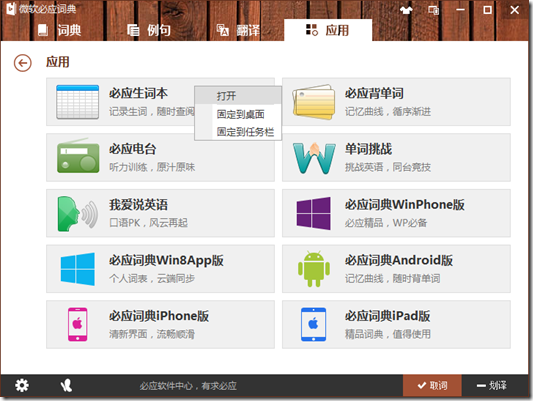Viewport: 533px width, 401px height.
Task: Switch to mini window mode icon
Action: click(x=433, y=10)
